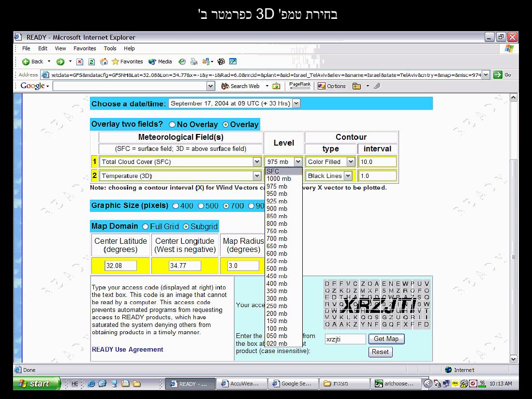Click the access code text box

tap(345, 339)
